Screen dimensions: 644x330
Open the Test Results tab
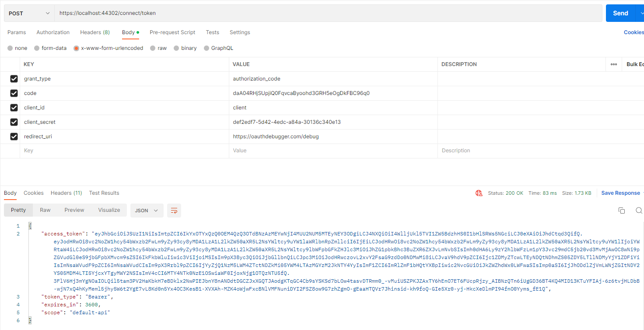point(104,193)
